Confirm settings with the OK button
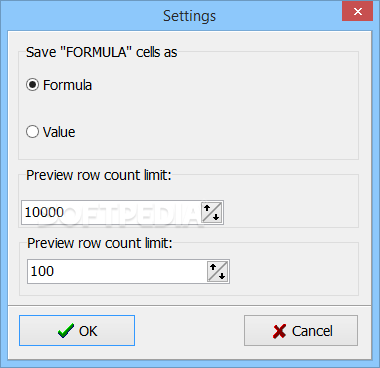This screenshot has width=380, height=368. [x=77, y=331]
